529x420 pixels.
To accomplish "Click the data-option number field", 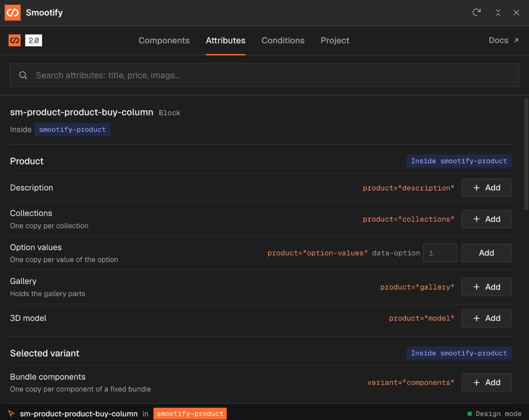I will 440,253.
